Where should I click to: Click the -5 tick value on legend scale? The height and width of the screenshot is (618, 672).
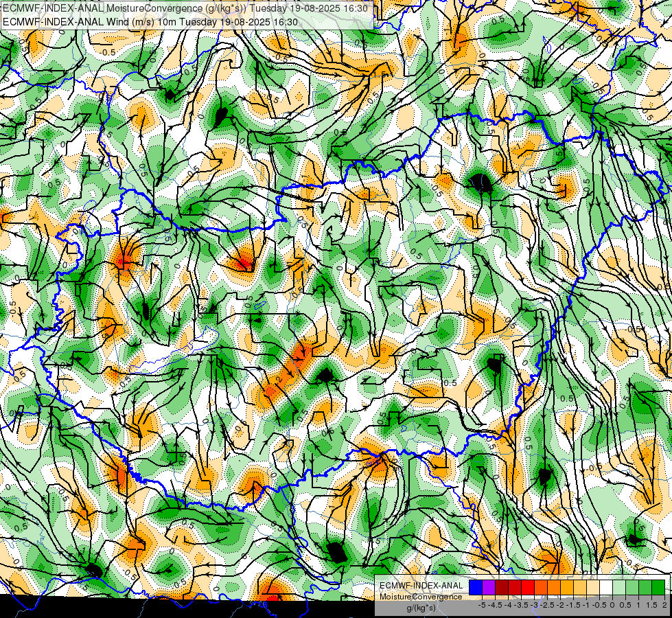(482, 605)
